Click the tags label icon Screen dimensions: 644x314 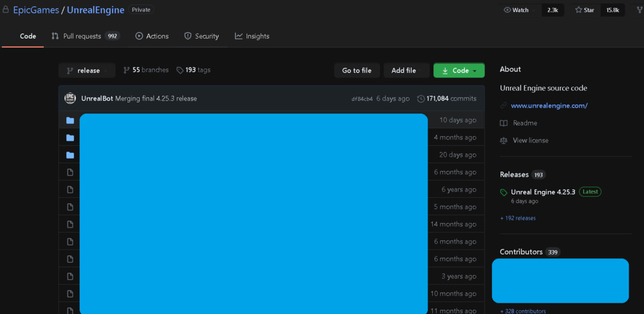coord(180,70)
